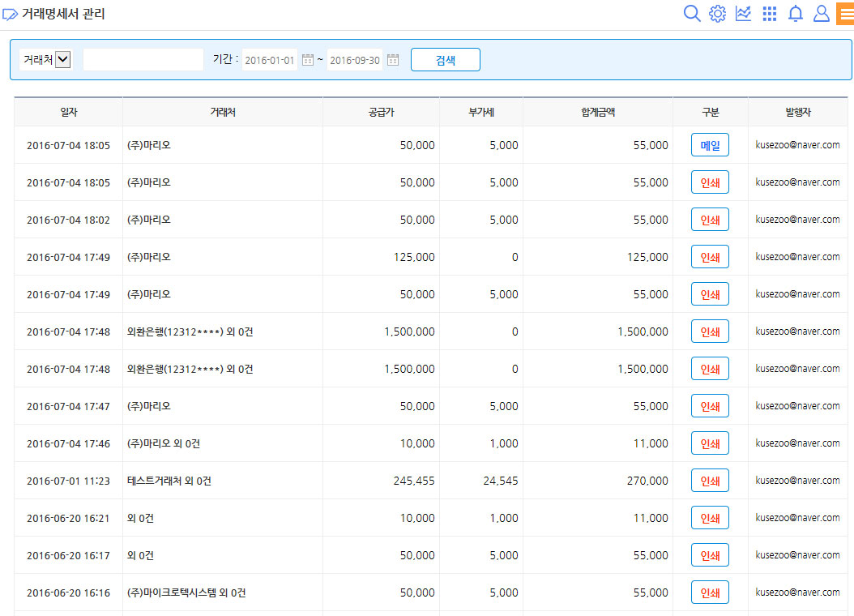Viewport: 854px width, 616px height.
Task: Print the (주)마이크로텍시스템 statement
Action: (x=711, y=592)
